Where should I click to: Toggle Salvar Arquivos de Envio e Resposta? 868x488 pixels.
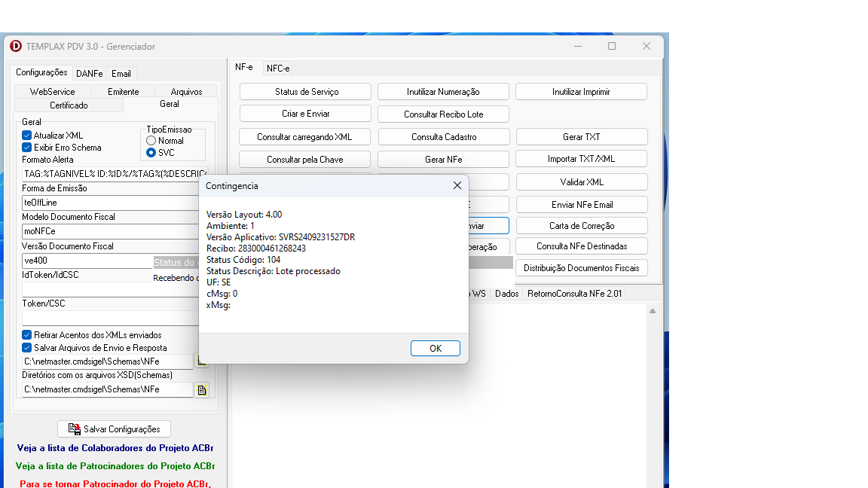[x=26, y=347]
